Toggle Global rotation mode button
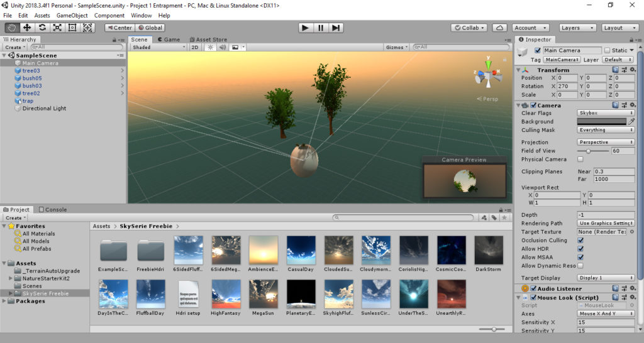The image size is (644, 343). click(x=150, y=28)
